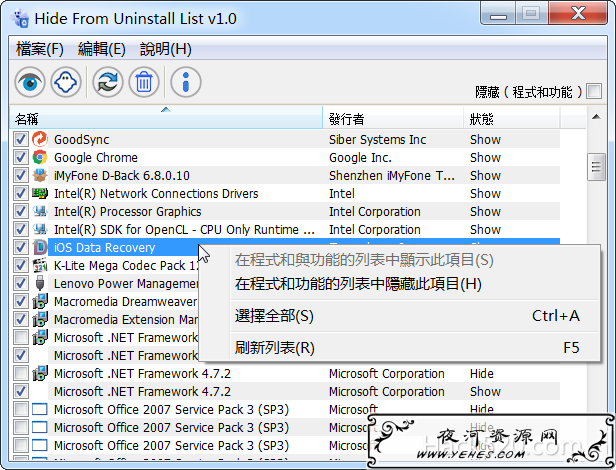
Task: Open the 編輯(E) menu
Action: (101, 49)
